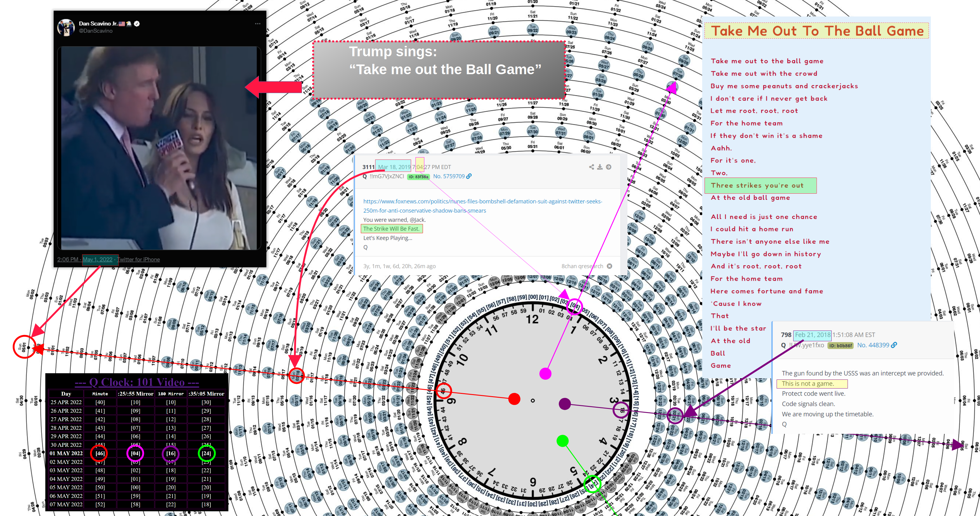Click lyric 'Here comes fortune and fame'

point(767,291)
